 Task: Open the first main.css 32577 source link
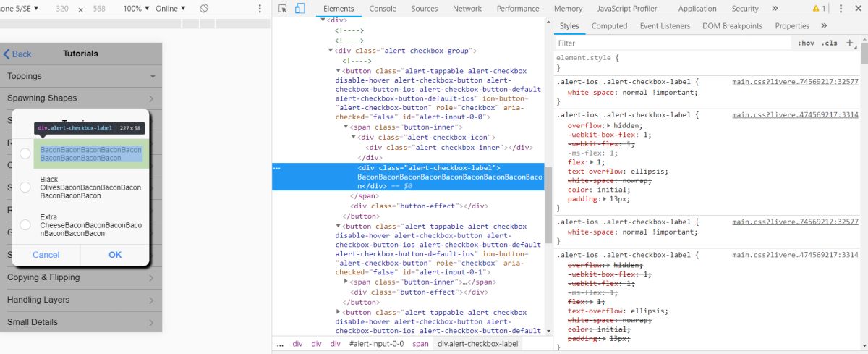coord(795,82)
